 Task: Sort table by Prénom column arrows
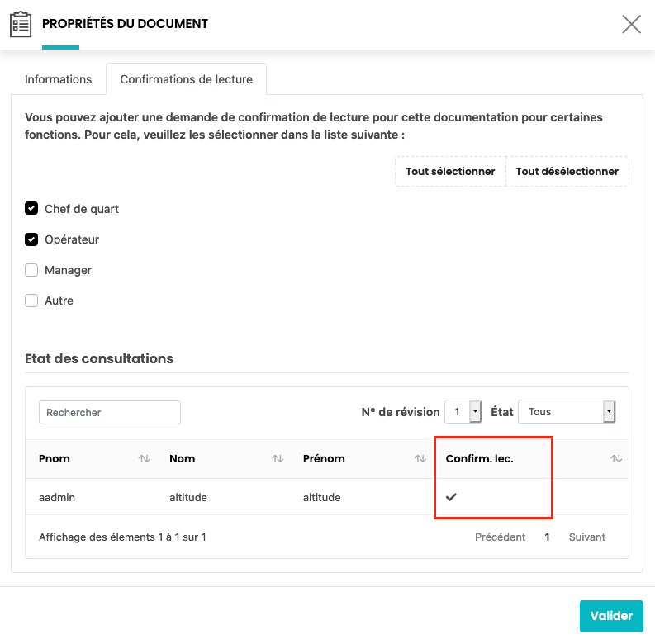420,459
